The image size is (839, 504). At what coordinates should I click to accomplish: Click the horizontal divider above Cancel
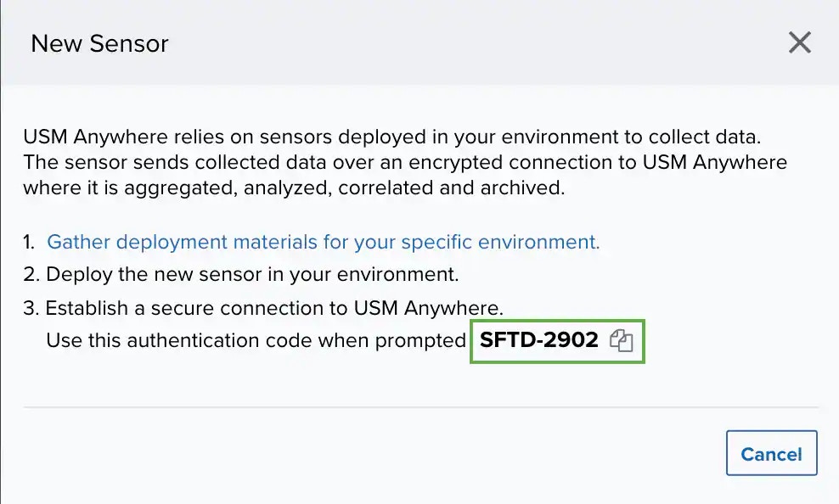[420, 407]
